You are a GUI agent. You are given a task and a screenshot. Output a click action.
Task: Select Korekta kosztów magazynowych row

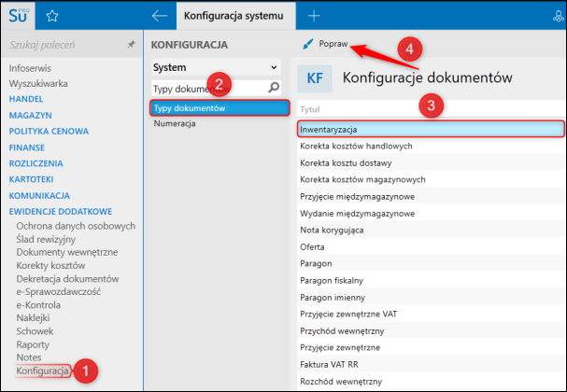point(431,179)
